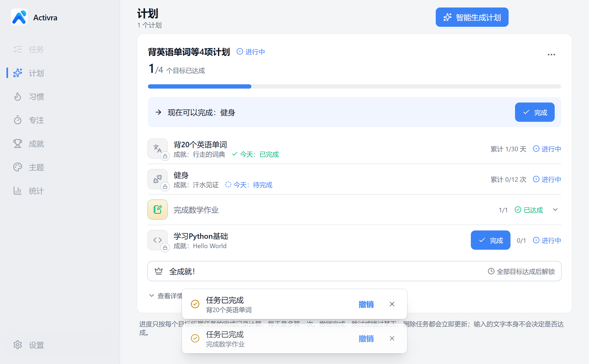Mark 学习Python基础 as 完成
The image size is (589, 364).
pos(490,240)
